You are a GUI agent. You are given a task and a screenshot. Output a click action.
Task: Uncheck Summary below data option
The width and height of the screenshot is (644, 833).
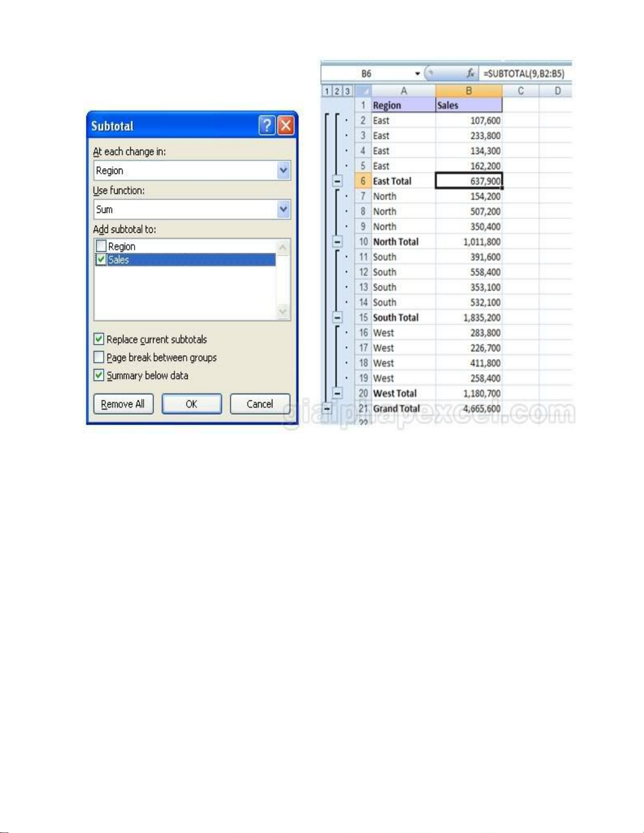click(x=99, y=375)
